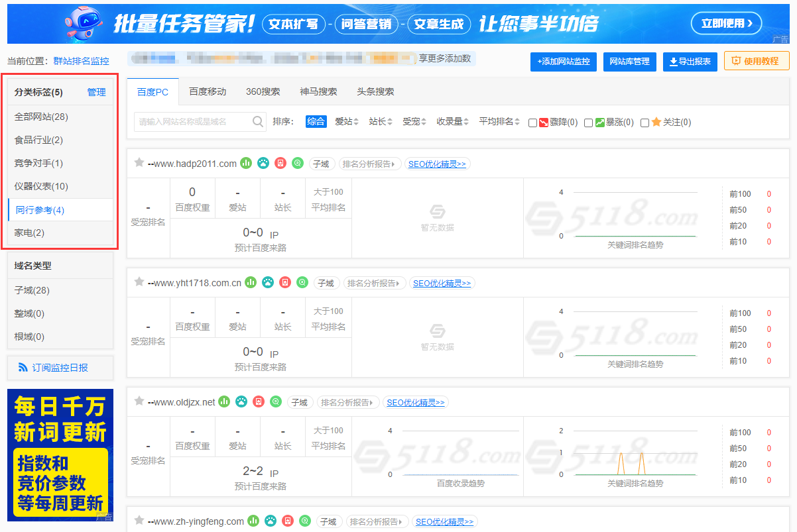Switch to the 神马搜索 tab
This screenshot has width=797, height=532.
pos(318,92)
